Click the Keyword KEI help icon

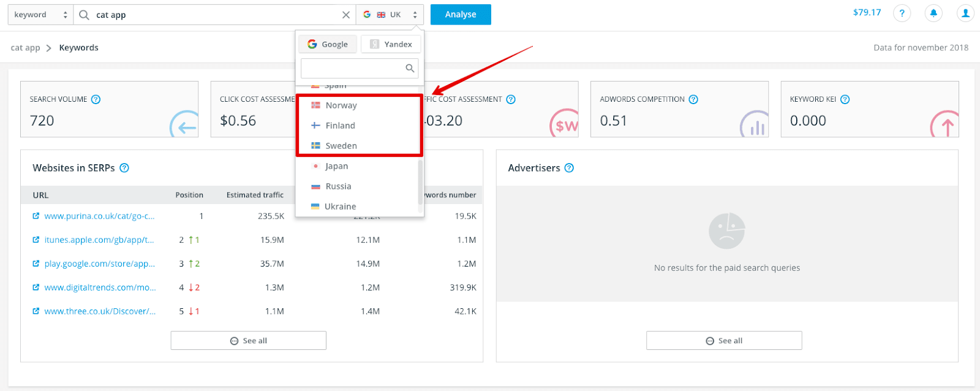[845, 99]
